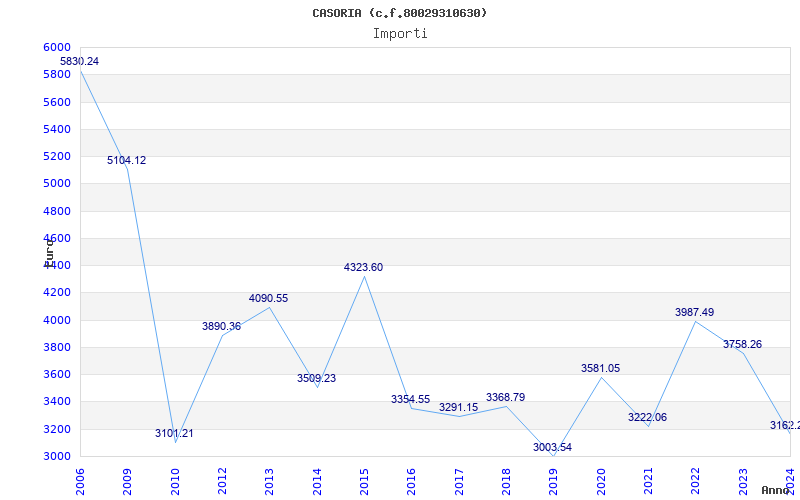
Task: Select the 3200 y-axis value
Action: point(57,429)
